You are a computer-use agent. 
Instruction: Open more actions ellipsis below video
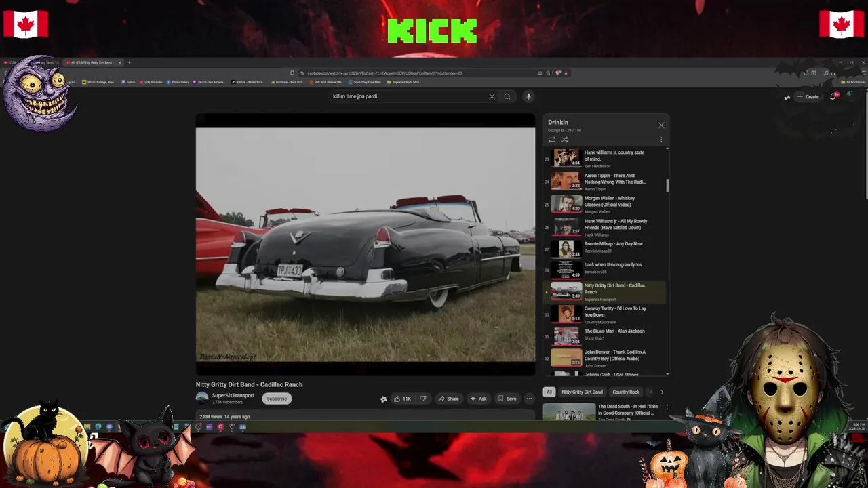tap(530, 399)
